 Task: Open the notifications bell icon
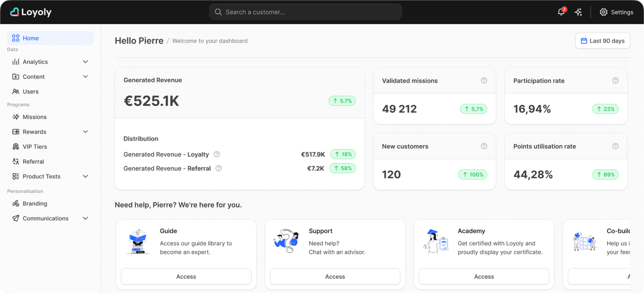tap(561, 12)
